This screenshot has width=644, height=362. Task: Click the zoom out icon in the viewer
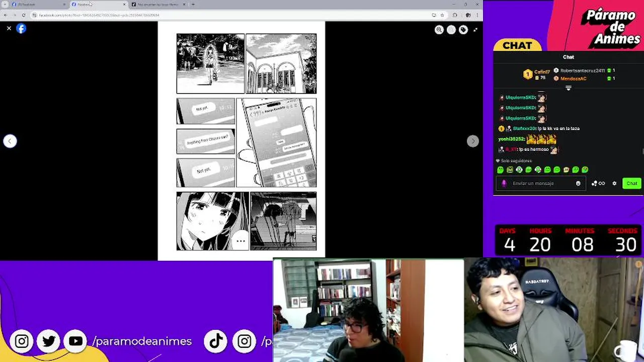pyautogui.click(x=451, y=30)
